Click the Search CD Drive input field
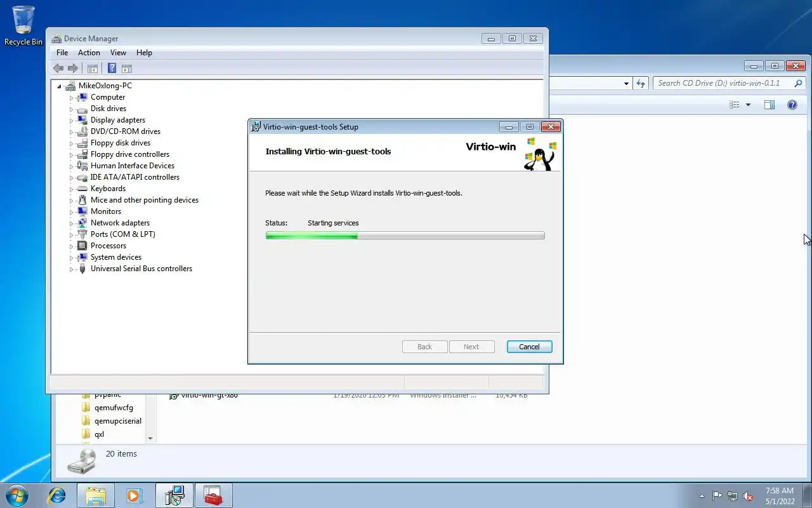This screenshot has width=812, height=508. (723, 83)
